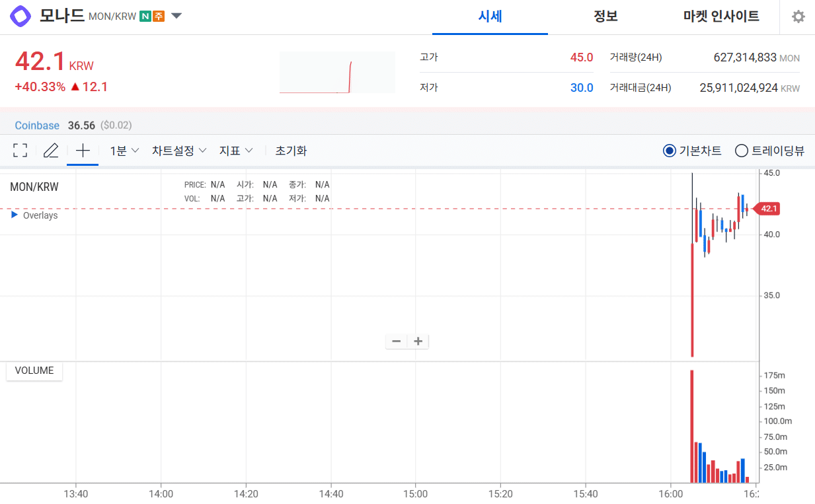Click the VOLUME label button
The image size is (815, 504).
coord(34,371)
